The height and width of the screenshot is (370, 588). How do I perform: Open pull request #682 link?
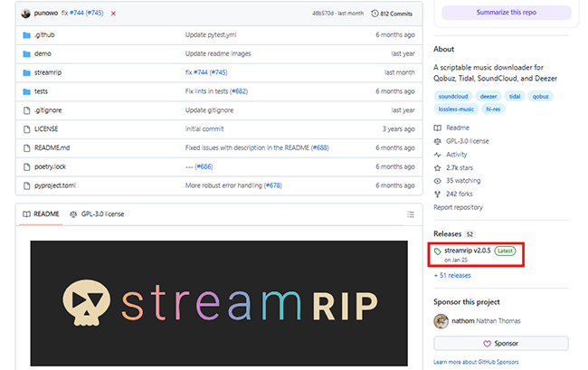coord(239,91)
